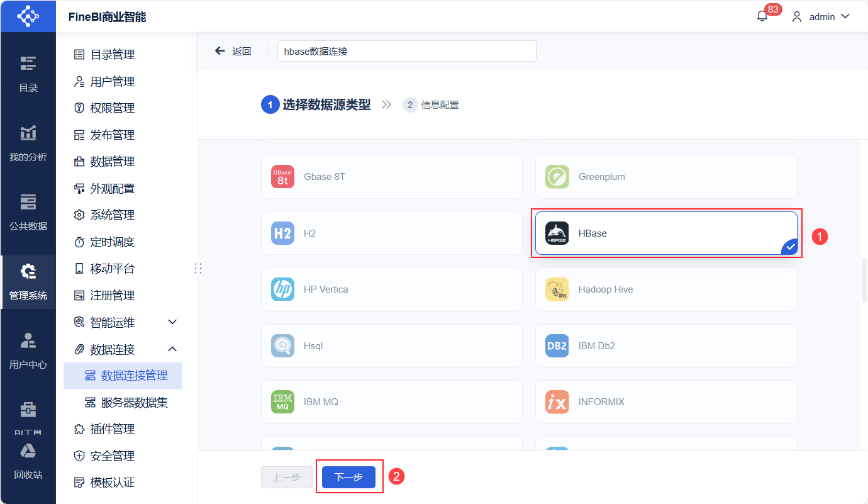Toggle the HBase selected checkmark

(791, 247)
